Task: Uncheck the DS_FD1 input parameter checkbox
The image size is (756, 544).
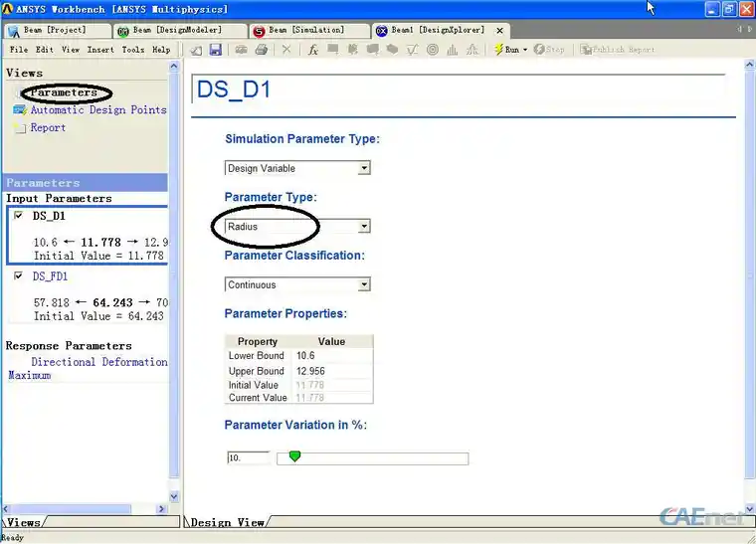Action: pyautogui.click(x=18, y=276)
